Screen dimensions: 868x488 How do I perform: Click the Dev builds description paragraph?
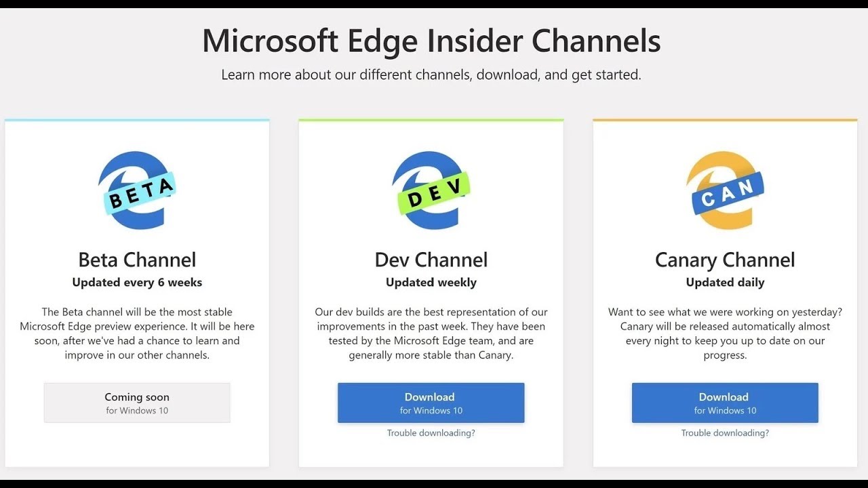[431, 333]
